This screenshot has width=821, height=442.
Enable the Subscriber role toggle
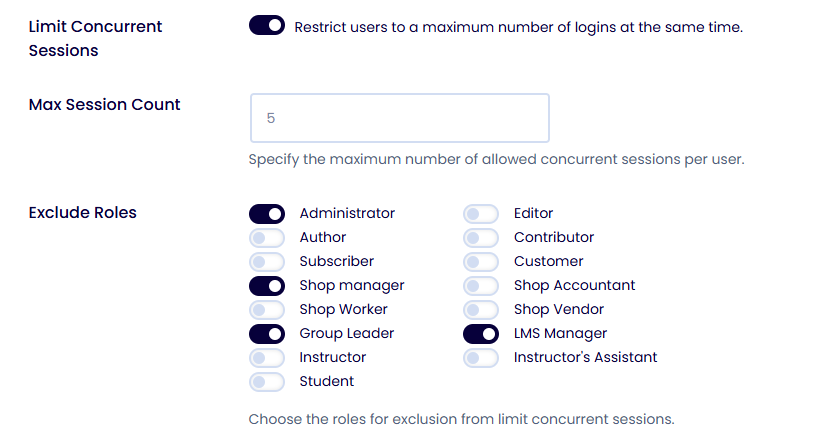[x=267, y=261]
